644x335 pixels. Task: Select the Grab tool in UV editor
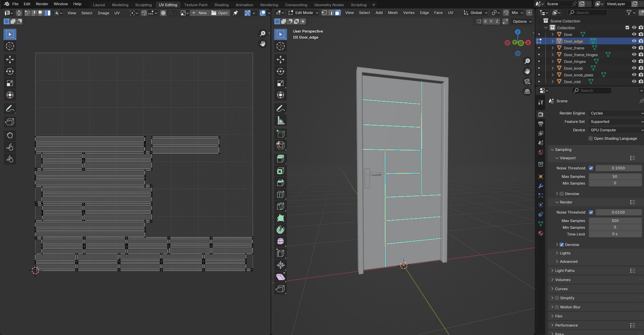click(x=10, y=135)
